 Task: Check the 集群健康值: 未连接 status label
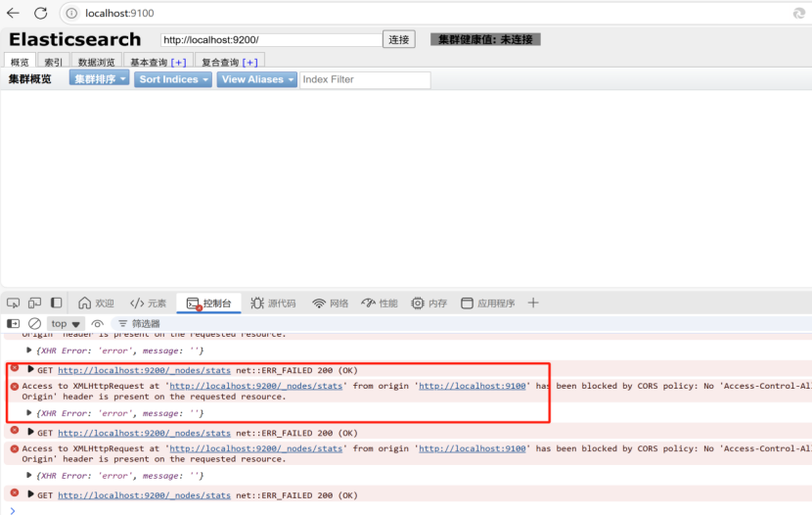point(485,39)
